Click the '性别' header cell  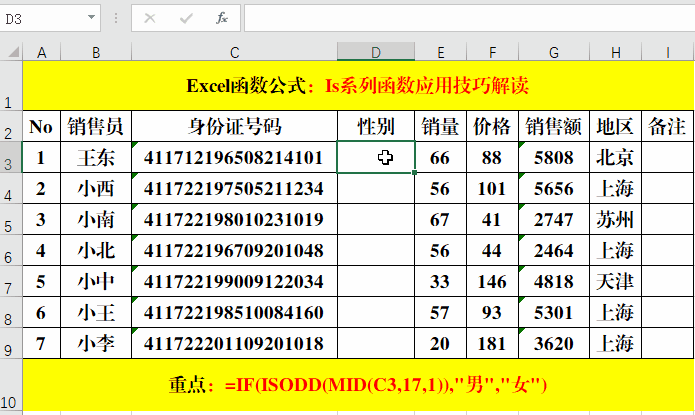click(376, 126)
